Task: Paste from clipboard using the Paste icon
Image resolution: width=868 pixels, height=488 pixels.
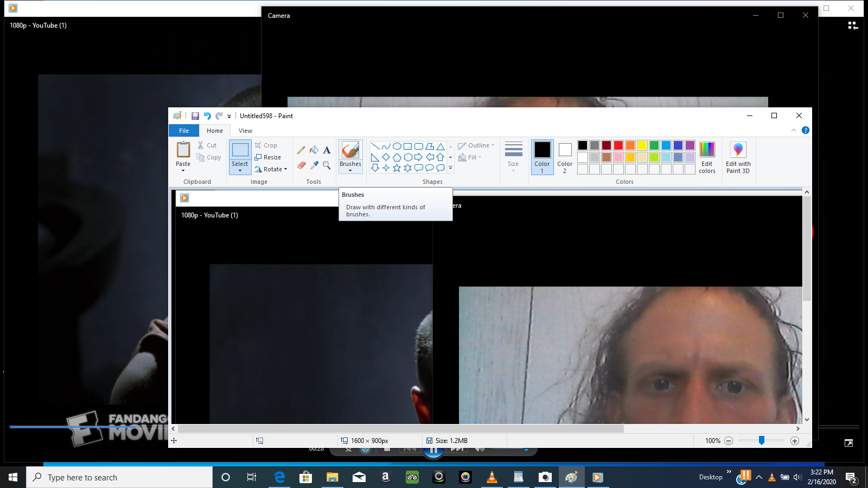Action: (183, 150)
